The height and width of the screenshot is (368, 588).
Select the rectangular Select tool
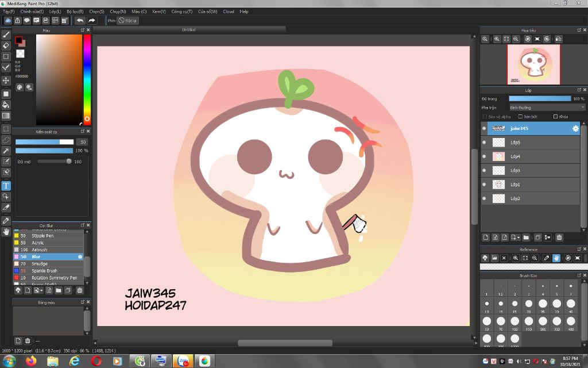[6, 129]
